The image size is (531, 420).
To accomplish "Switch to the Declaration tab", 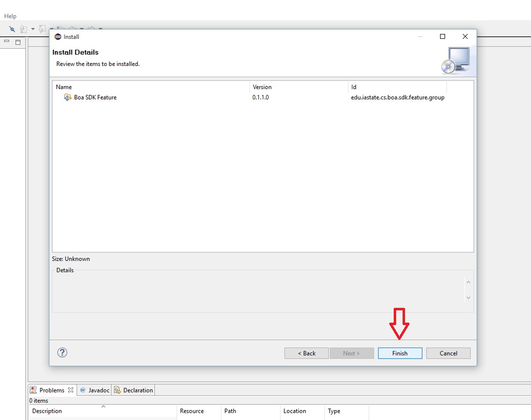I will 134,390.
